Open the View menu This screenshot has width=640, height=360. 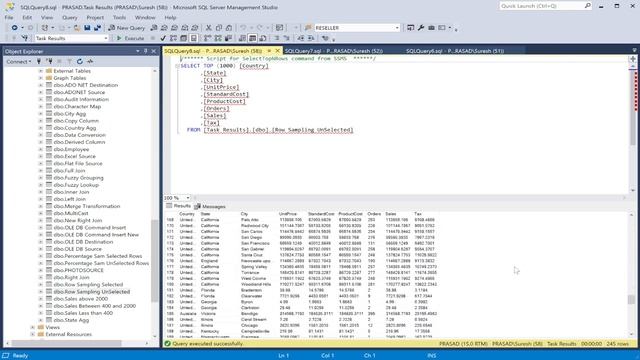[47, 18]
